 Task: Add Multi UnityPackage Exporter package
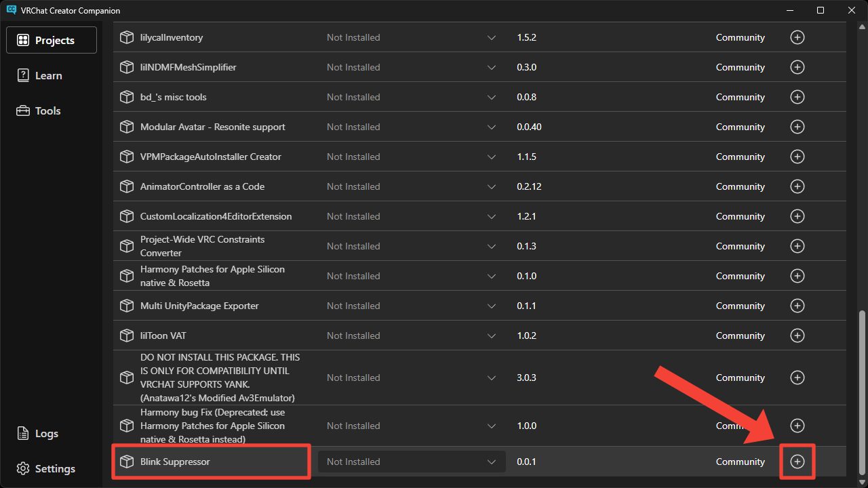pyautogui.click(x=797, y=306)
